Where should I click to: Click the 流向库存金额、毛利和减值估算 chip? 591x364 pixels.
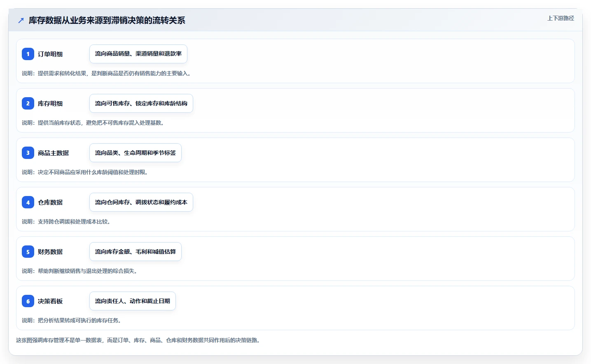(135, 252)
